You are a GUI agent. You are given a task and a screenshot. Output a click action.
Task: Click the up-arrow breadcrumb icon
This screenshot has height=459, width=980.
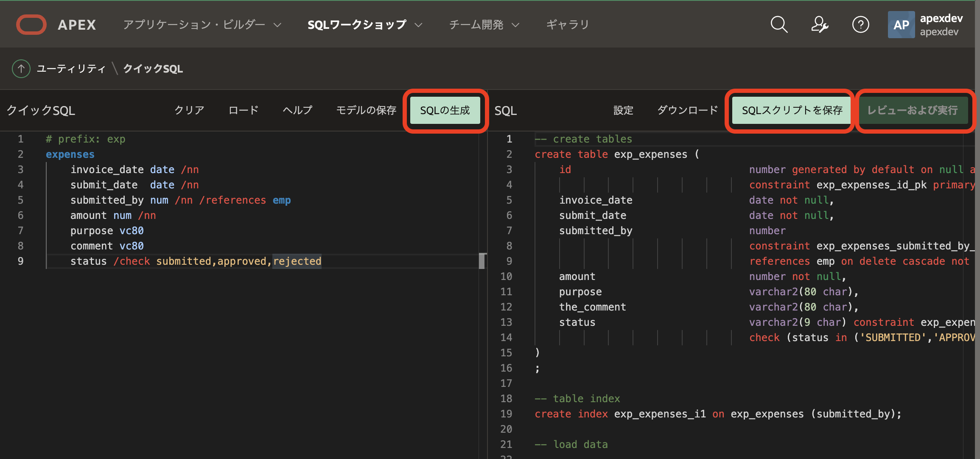click(21, 69)
